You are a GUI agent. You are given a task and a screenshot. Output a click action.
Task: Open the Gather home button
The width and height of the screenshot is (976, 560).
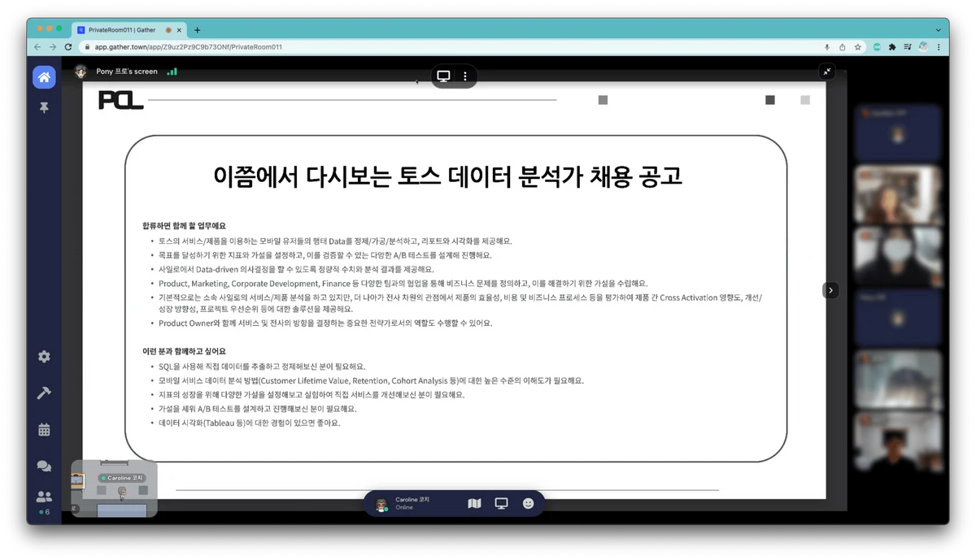pos(44,77)
